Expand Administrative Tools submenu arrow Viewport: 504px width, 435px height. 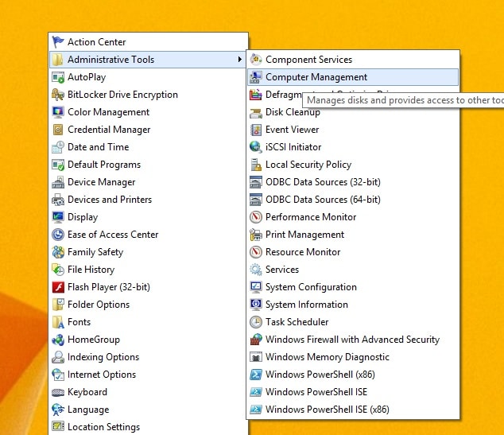[x=240, y=59]
